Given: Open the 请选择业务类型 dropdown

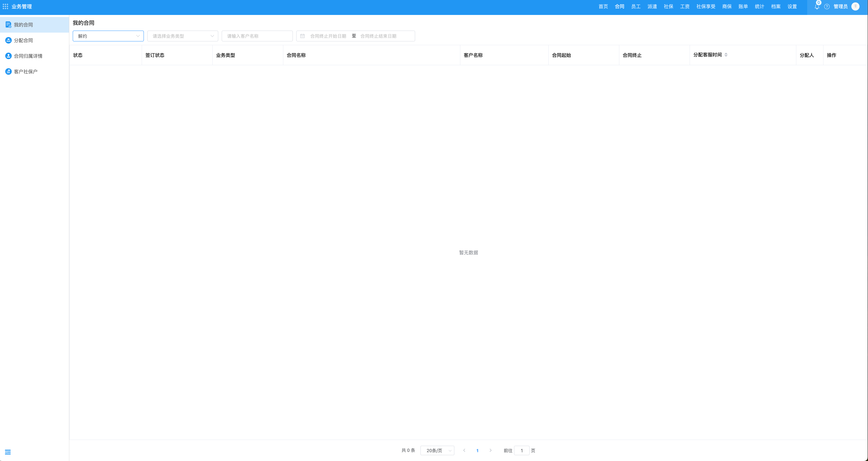Looking at the screenshot, I should point(183,36).
